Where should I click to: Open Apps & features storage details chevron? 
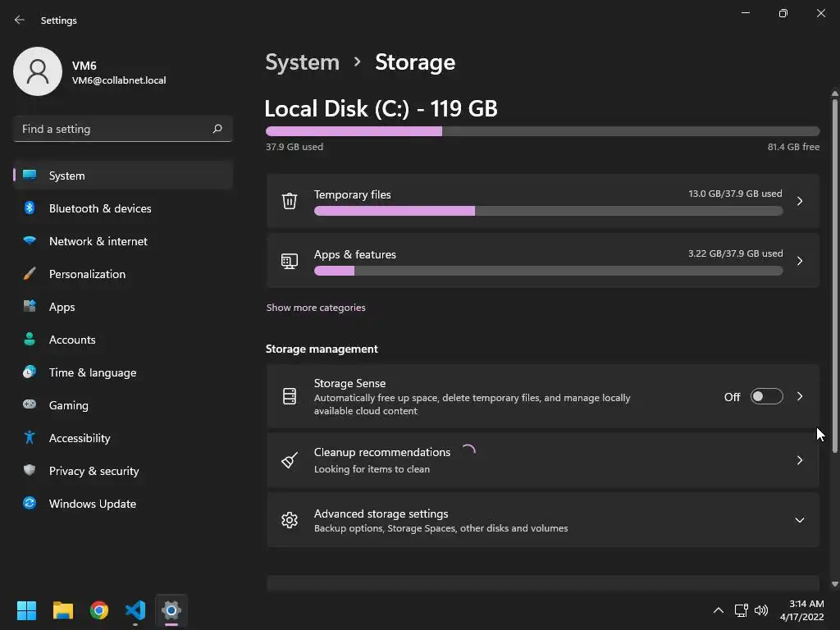[x=800, y=261]
